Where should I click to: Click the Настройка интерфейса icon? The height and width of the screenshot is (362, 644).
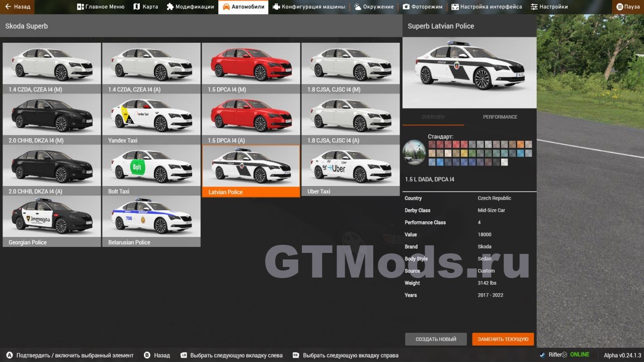tap(455, 7)
